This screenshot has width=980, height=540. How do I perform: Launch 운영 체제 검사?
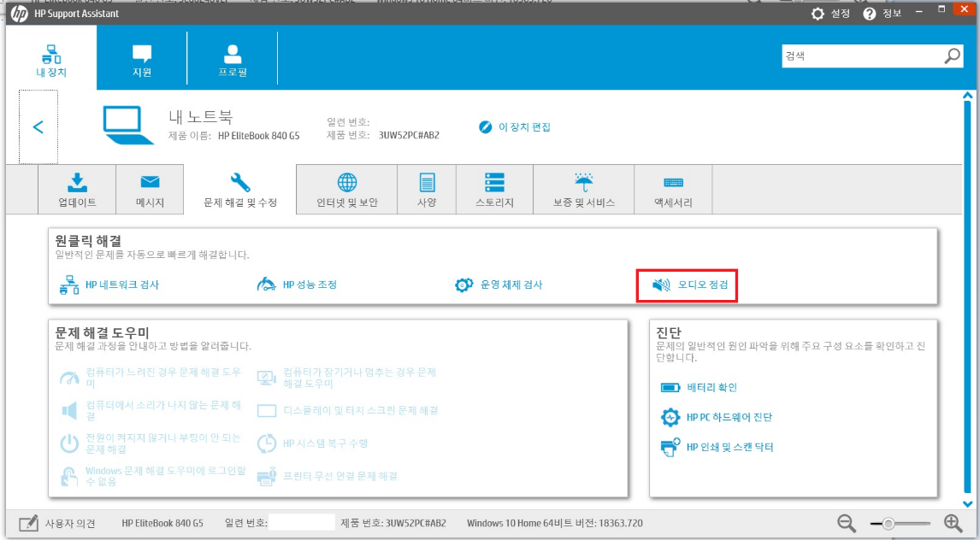click(511, 285)
